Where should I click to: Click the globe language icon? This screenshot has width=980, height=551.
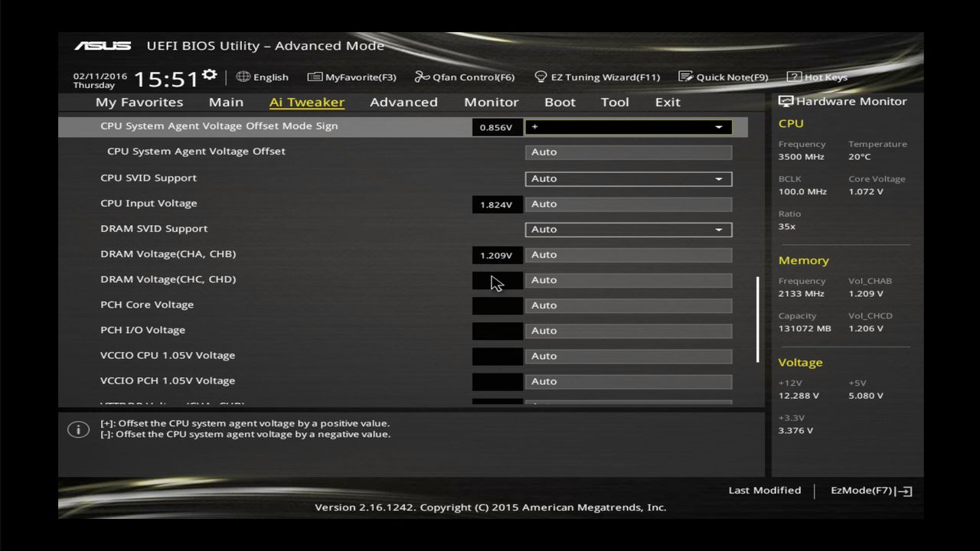[243, 77]
